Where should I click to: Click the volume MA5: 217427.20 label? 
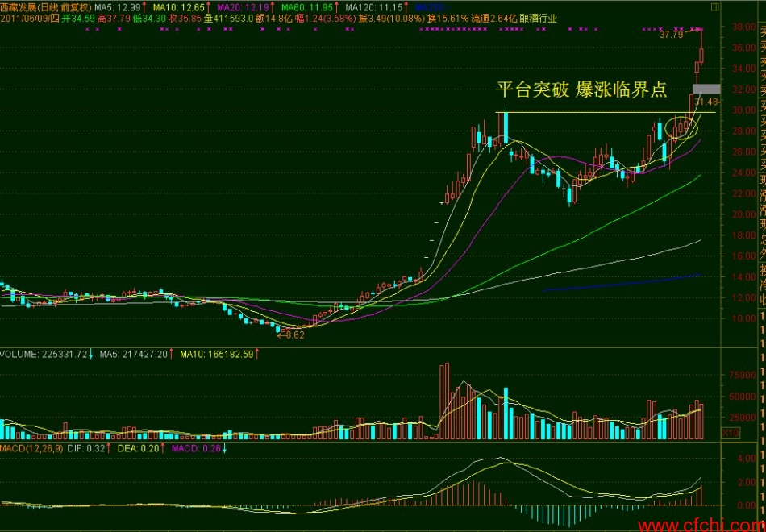point(134,354)
